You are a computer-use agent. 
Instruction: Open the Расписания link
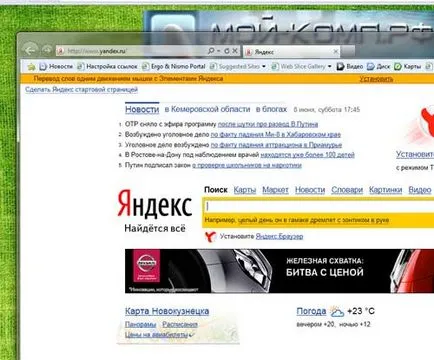(x=180, y=324)
